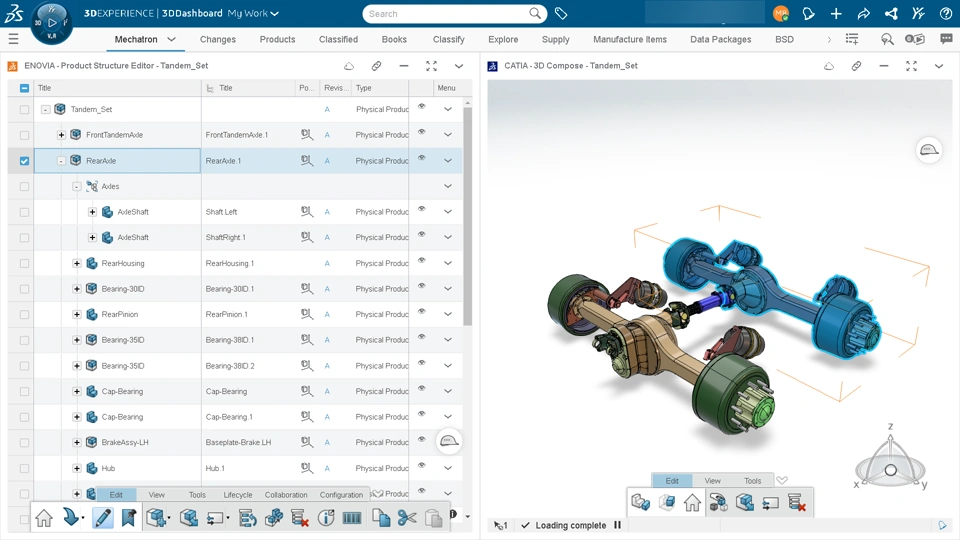Expand the FrontTandemAxle tree node
960x540 pixels.
pos(61,135)
